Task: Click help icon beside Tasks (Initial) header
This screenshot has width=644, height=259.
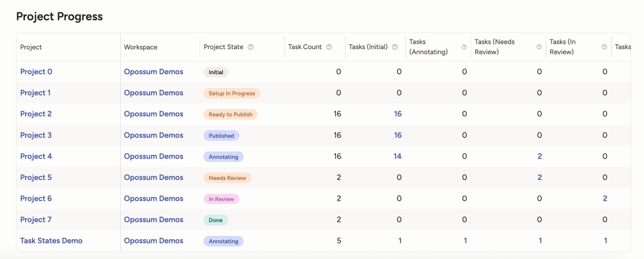Action: coord(395,47)
